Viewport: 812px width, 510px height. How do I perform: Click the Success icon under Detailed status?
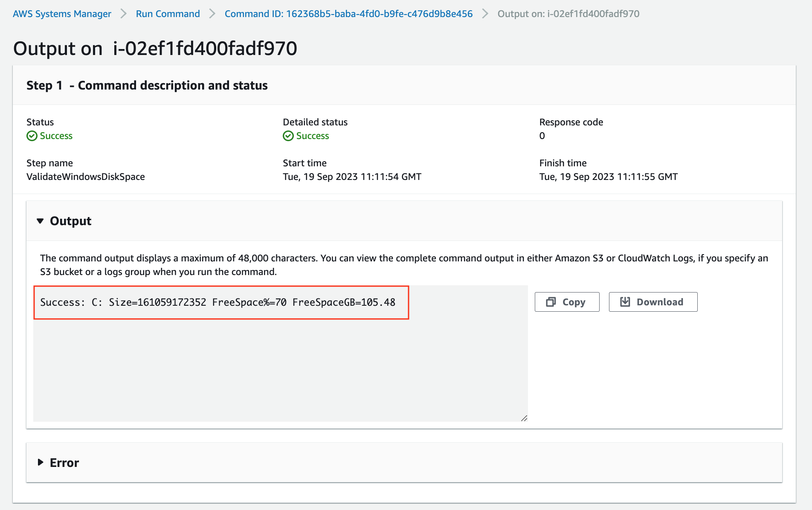coord(287,136)
